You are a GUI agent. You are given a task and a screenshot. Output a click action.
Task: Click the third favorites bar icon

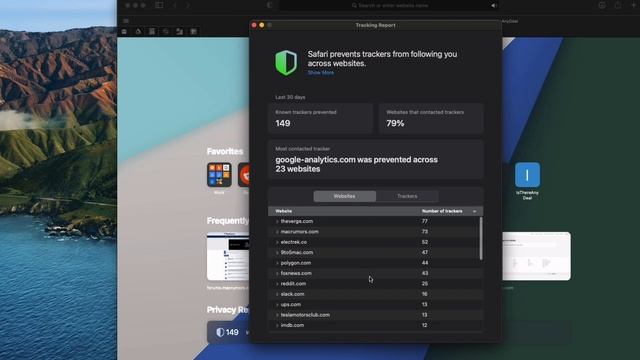click(152, 31)
